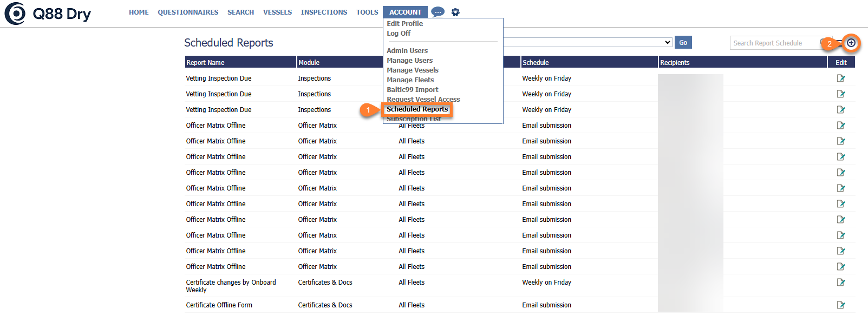This screenshot has width=868, height=322.
Task: Open the INSPECTIONS navigation tab
Action: pyautogui.click(x=324, y=12)
